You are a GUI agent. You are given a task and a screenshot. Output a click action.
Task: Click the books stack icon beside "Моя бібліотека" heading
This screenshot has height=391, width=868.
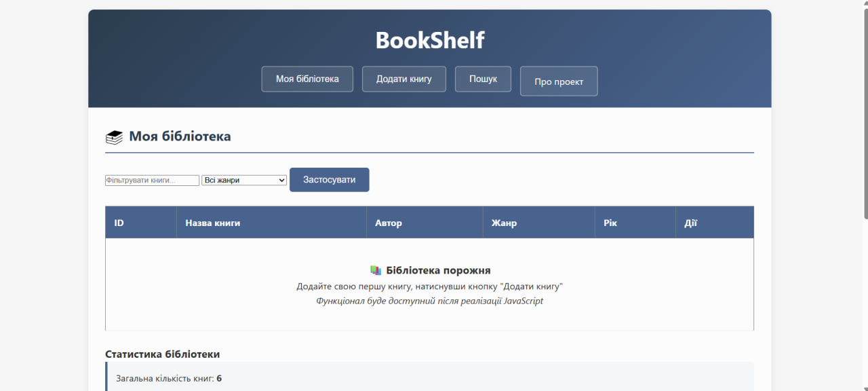(114, 136)
